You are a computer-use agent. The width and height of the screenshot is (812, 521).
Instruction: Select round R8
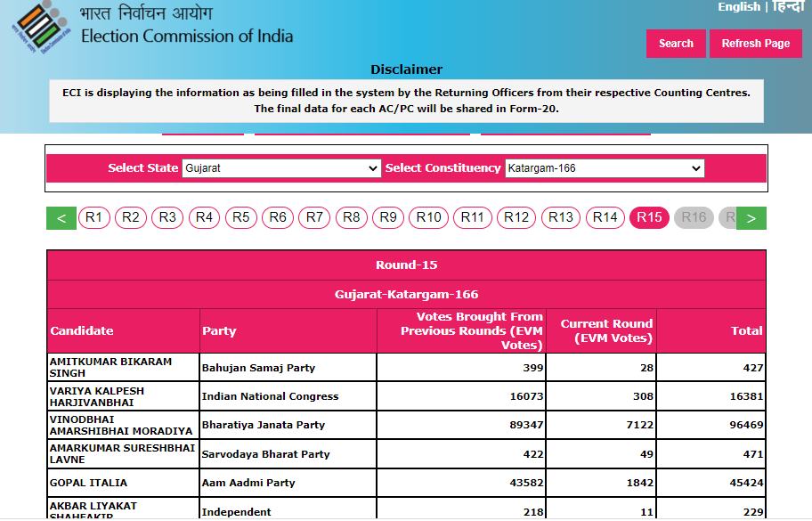[x=351, y=217]
